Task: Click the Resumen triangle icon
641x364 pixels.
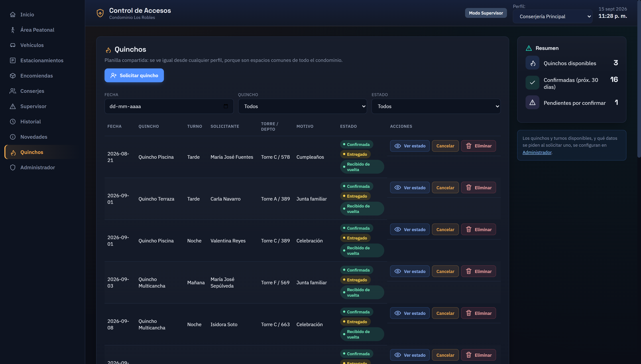Action: coord(529,48)
